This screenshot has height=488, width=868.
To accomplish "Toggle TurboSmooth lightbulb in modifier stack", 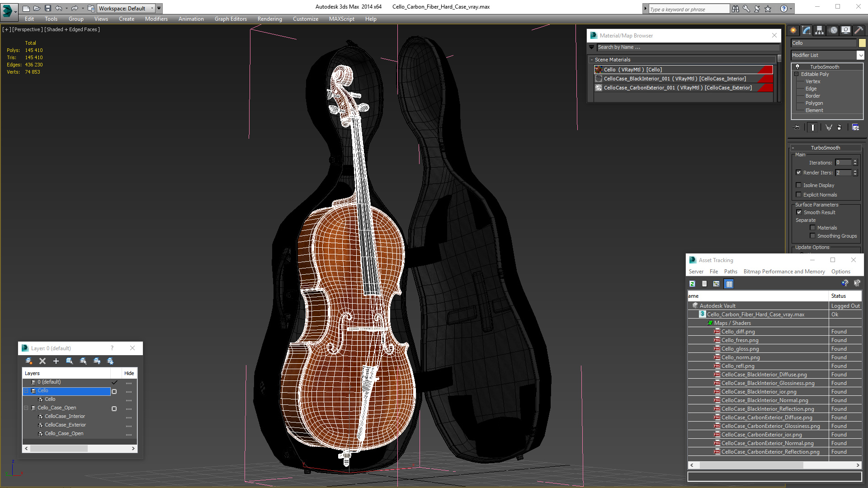I will click(x=797, y=67).
